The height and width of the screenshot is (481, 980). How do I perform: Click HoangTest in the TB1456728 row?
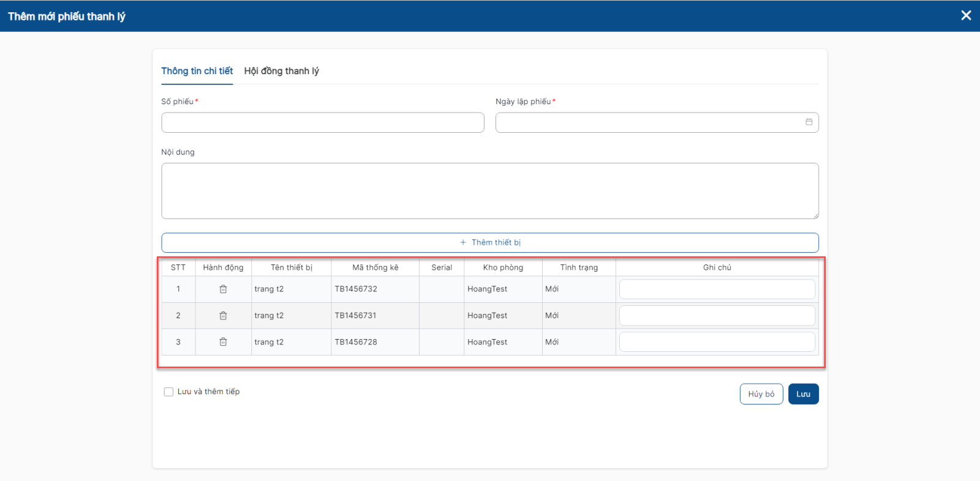pos(488,342)
